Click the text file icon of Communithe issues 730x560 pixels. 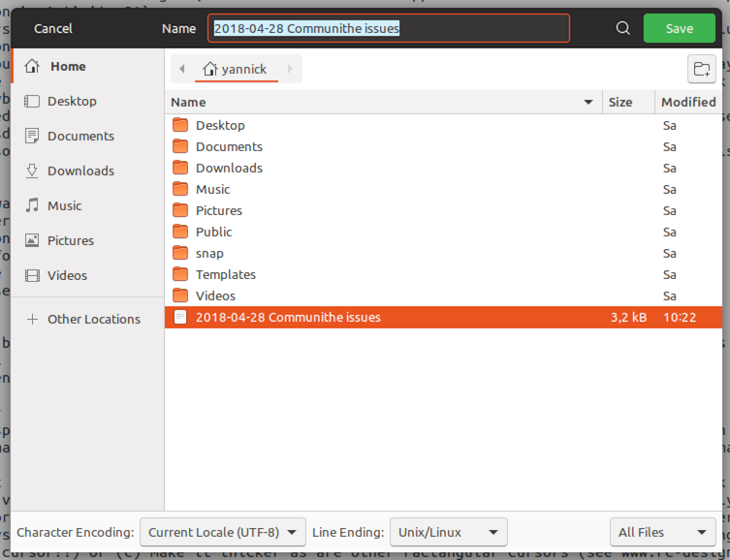[180, 317]
